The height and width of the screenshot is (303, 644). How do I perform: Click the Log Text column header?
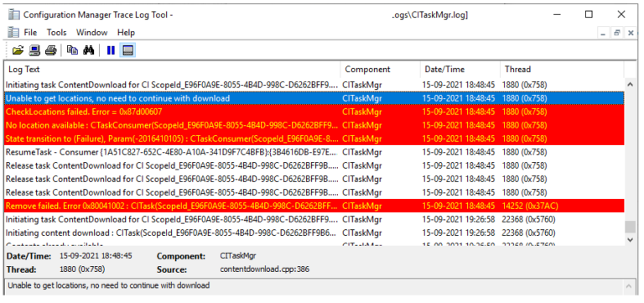click(173, 69)
